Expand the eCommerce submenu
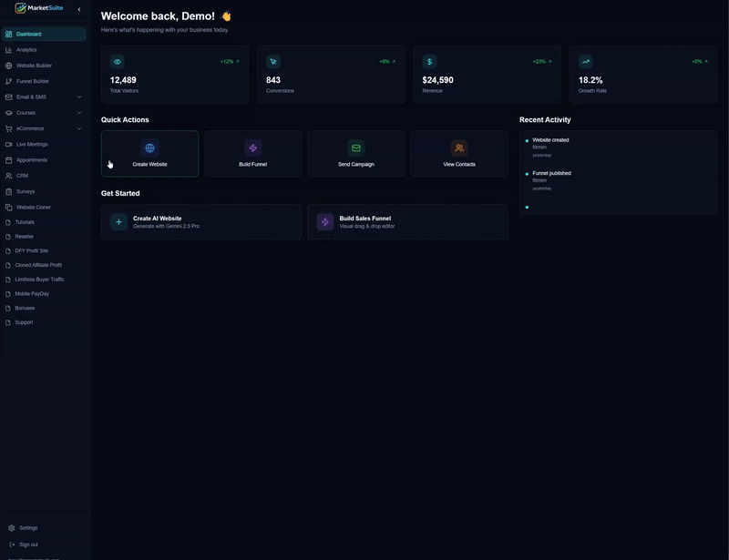Image resolution: width=729 pixels, height=560 pixels. click(79, 128)
